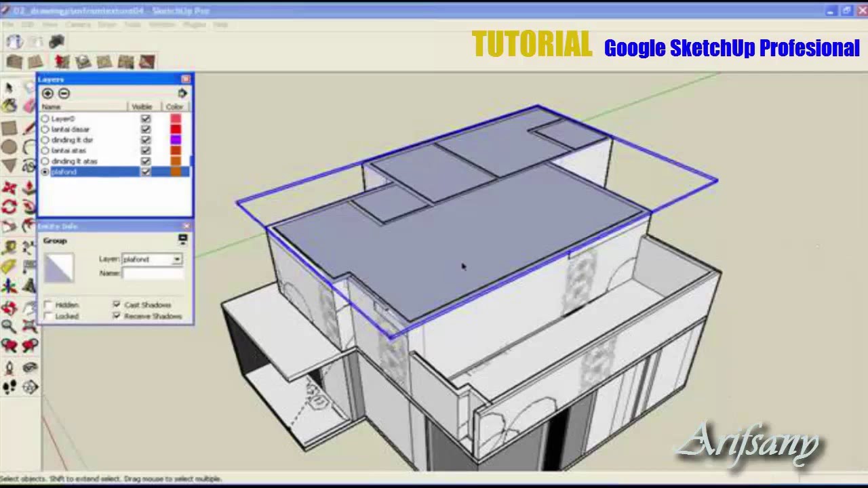Activate the Zoom magnifier tool
This screenshot has height=488, width=868.
pyautogui.click(x=9, y=327)
